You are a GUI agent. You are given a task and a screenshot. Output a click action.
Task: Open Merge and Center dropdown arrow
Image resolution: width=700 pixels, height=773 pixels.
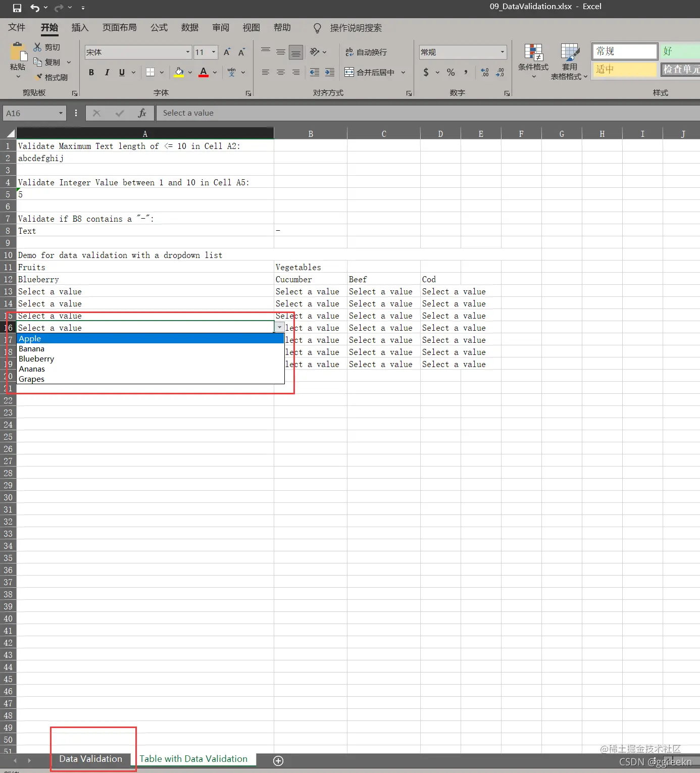coord(403,72)
